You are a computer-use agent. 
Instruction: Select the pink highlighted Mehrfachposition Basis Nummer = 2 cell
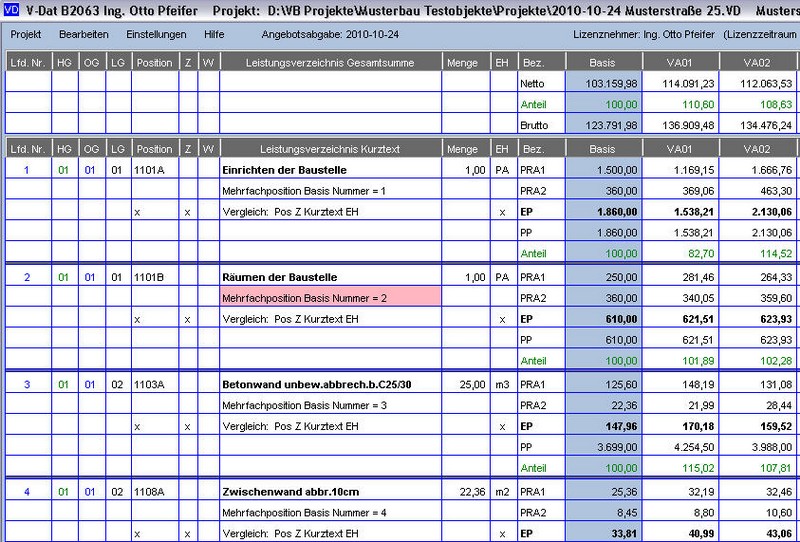pos(330,297)
